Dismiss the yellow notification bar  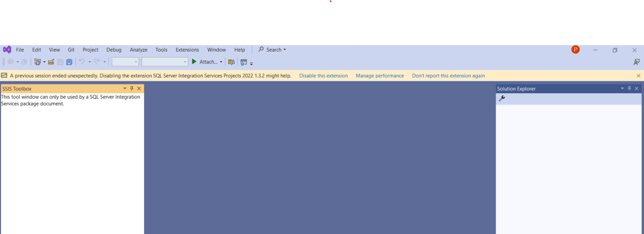pos(638,75)
